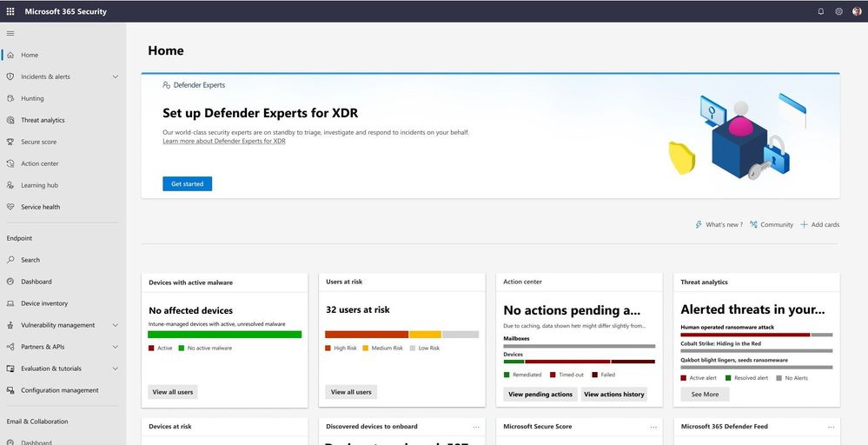Click the Devices remediation status bar
The height and width of the screenshot is (445, 868).
coord(579,362)
